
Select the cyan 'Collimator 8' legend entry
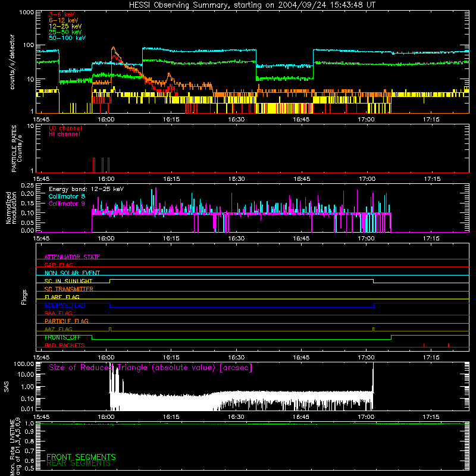click(x=67, y=196)
